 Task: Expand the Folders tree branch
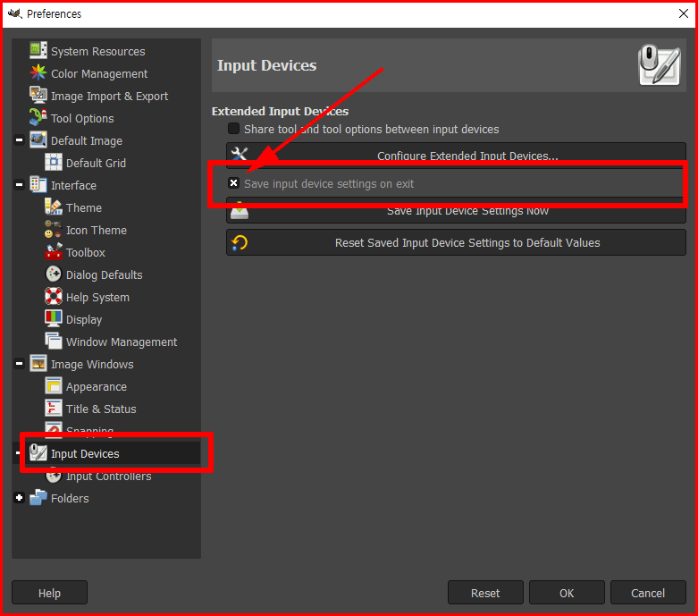point(19,497)
